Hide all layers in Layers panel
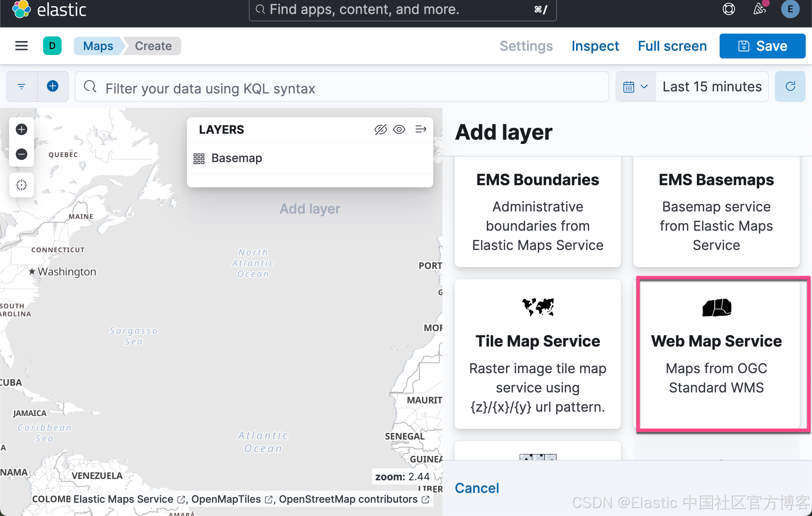Image resolution: width=812 pixels, height=516 pixels. tap(380, 130)
